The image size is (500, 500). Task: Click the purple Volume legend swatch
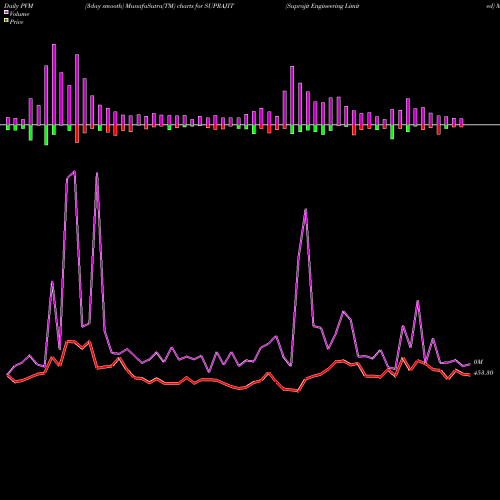(6, 12)
